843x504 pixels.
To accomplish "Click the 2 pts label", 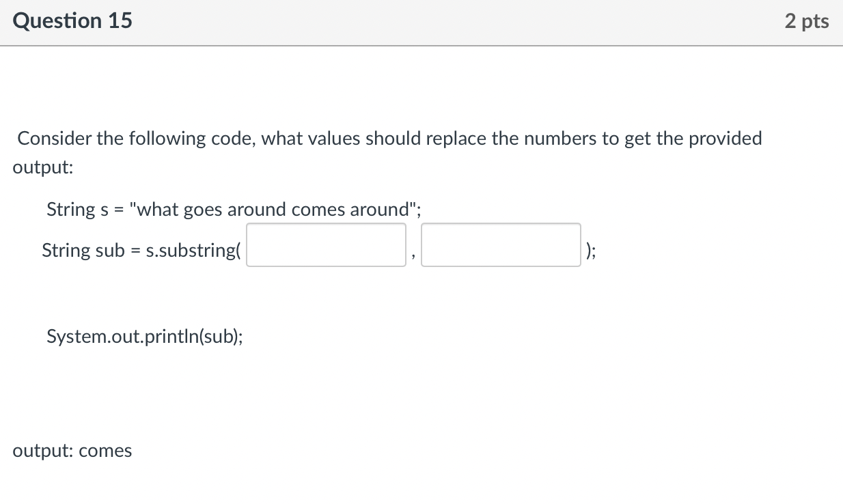I will 807,20.
